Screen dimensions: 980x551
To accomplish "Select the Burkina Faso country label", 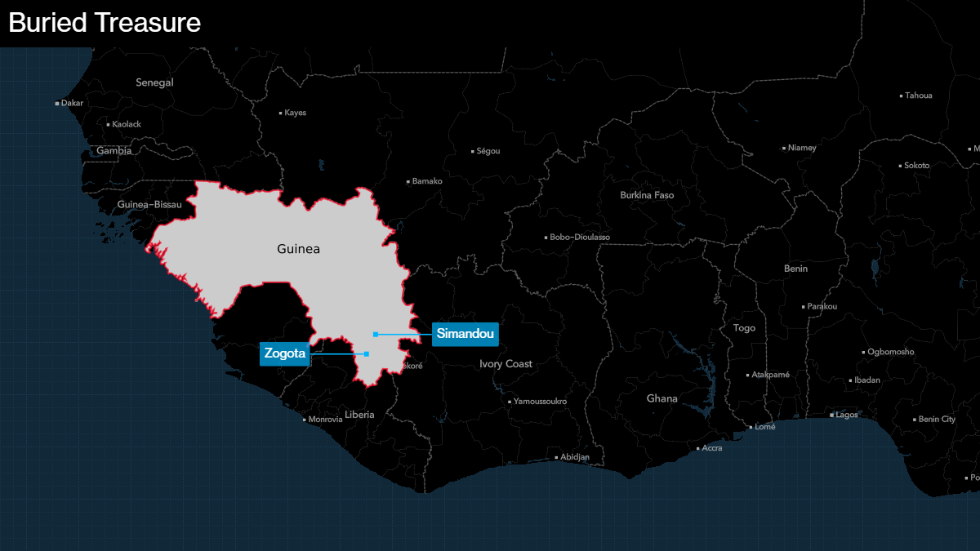I will pyautogui.click(x=647, y=196).
